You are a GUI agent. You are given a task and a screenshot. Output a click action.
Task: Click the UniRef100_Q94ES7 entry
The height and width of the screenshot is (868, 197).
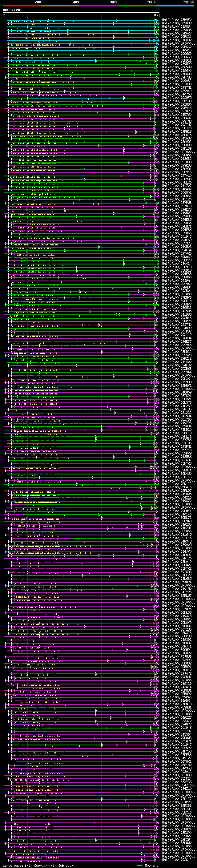coord(177,341)
